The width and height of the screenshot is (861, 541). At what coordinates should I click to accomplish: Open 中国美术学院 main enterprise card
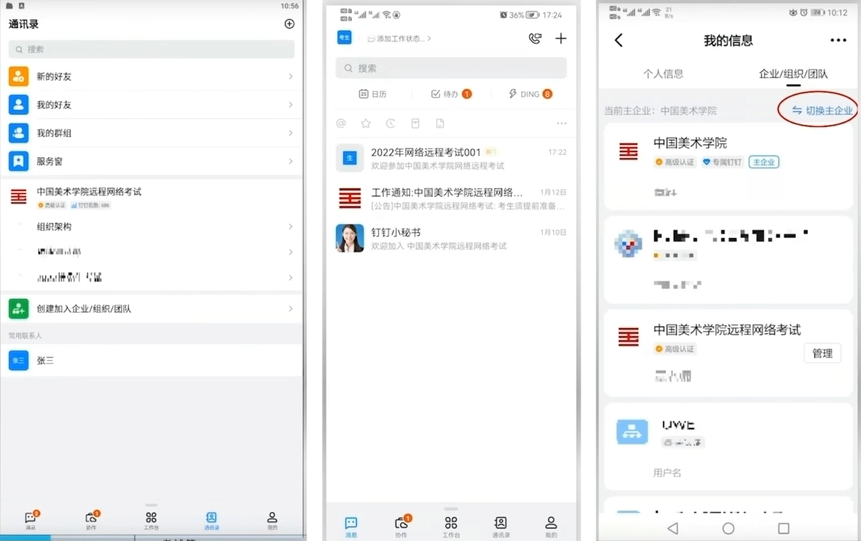pos(728,167)
